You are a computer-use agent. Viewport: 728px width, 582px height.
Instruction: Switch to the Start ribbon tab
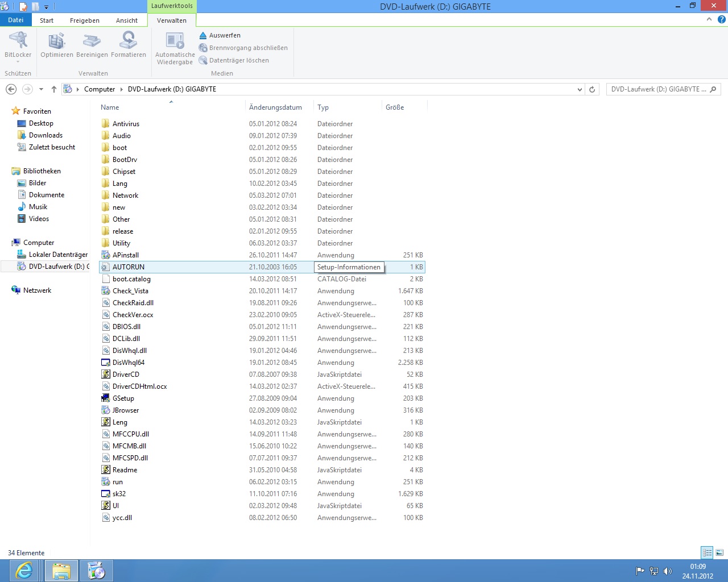(x=47, y=20)
